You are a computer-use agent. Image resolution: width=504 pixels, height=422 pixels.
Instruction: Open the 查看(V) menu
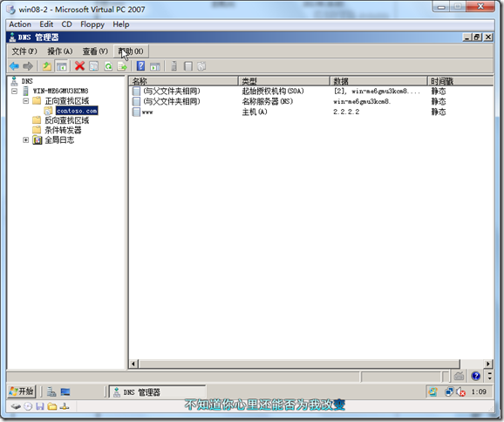coord(95,51)
